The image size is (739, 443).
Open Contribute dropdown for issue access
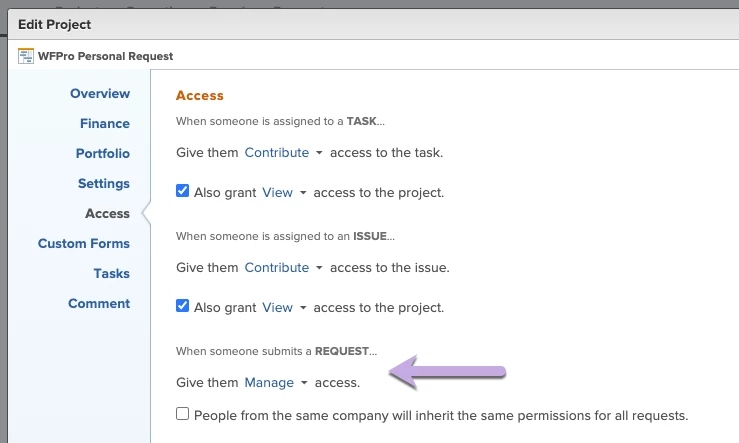(x=283, y=268)
